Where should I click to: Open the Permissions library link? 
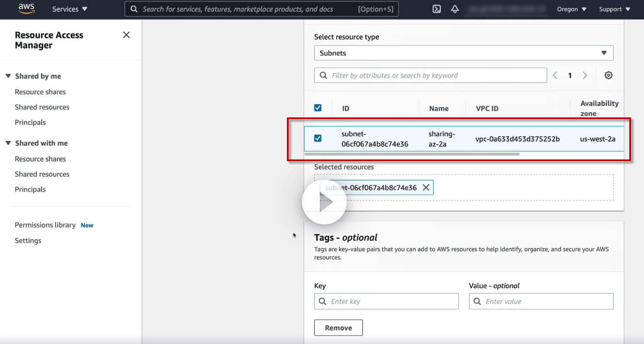pyautogui.click(x=45, y=225)
